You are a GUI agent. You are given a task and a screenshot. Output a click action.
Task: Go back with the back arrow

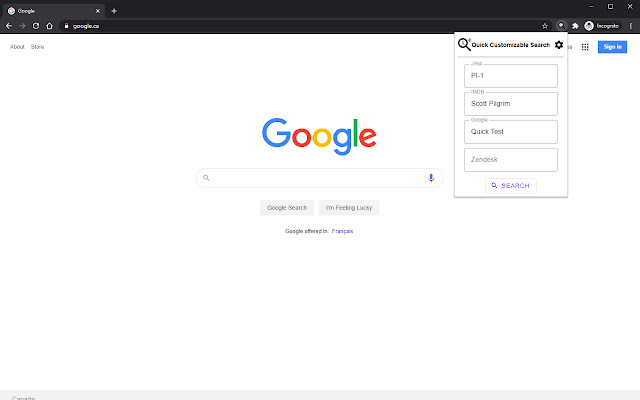(9, 26)
